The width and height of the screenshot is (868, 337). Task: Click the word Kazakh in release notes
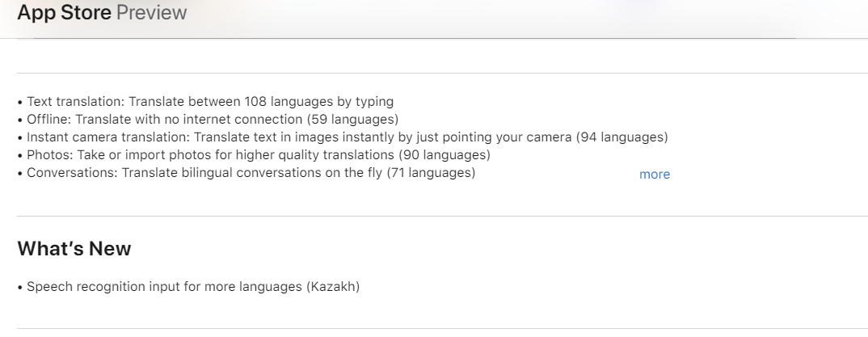[x=333, y=287]
